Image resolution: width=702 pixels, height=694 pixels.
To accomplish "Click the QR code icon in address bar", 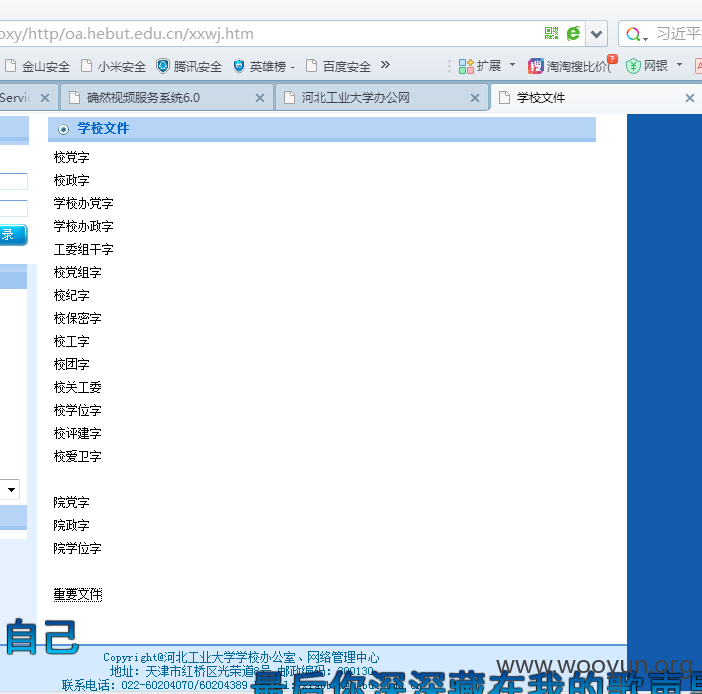I will tap(551, 33).
